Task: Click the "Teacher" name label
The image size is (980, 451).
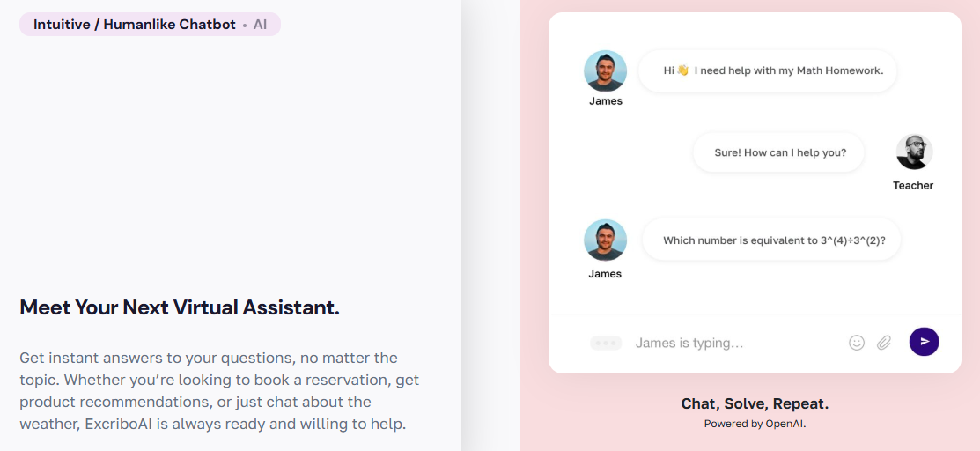Action: pos(913,185)
